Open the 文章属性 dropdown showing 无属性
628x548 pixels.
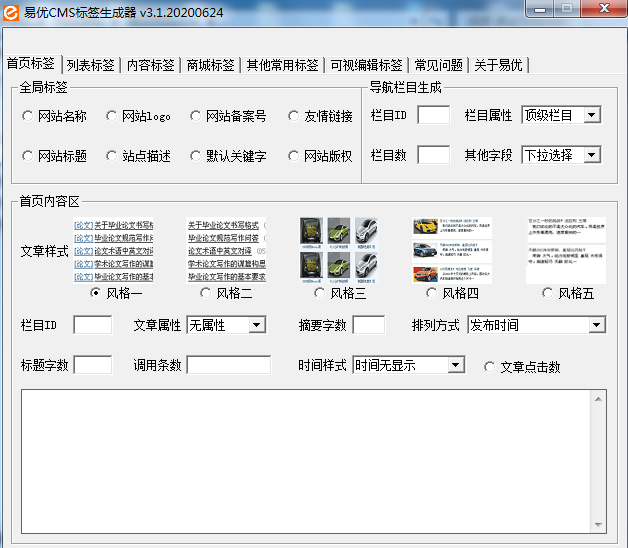pyautogui.click(x=226, y=325)
